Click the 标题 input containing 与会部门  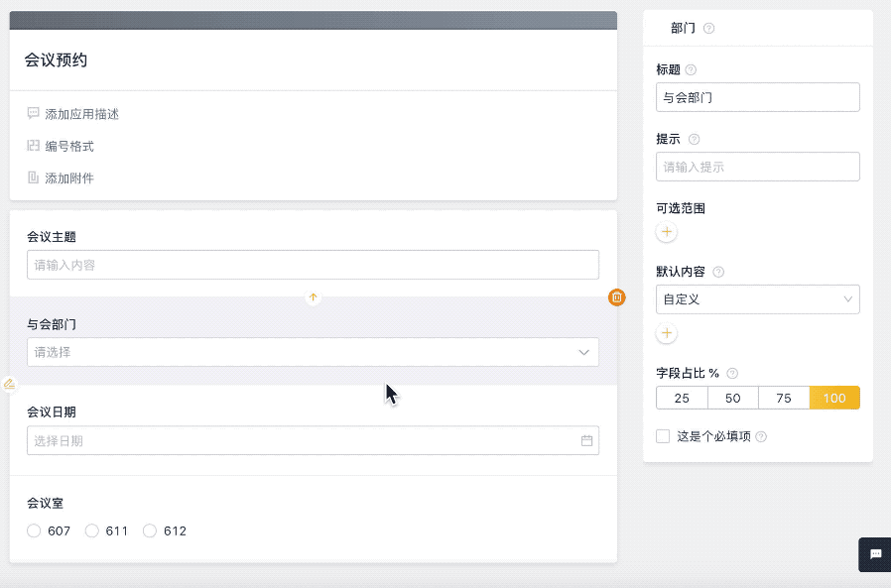pos(757,97)
